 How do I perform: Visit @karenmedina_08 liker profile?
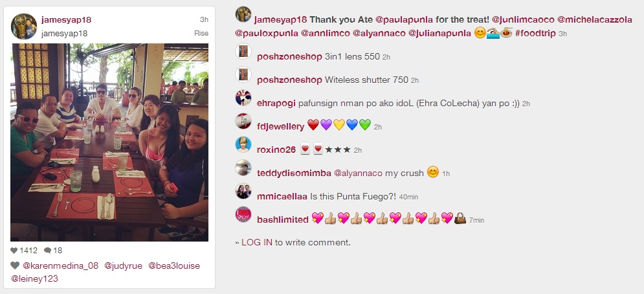point(60,266)
